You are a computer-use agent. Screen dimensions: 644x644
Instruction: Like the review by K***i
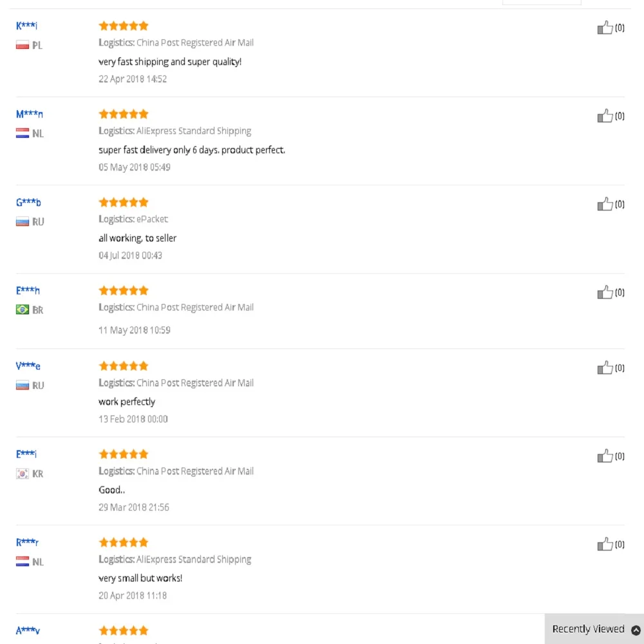605,28
